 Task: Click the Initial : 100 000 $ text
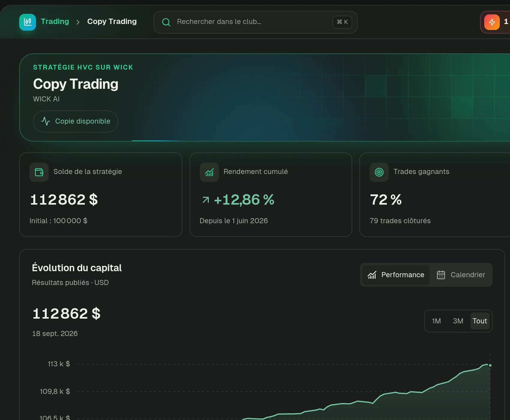tap(58, 221)
